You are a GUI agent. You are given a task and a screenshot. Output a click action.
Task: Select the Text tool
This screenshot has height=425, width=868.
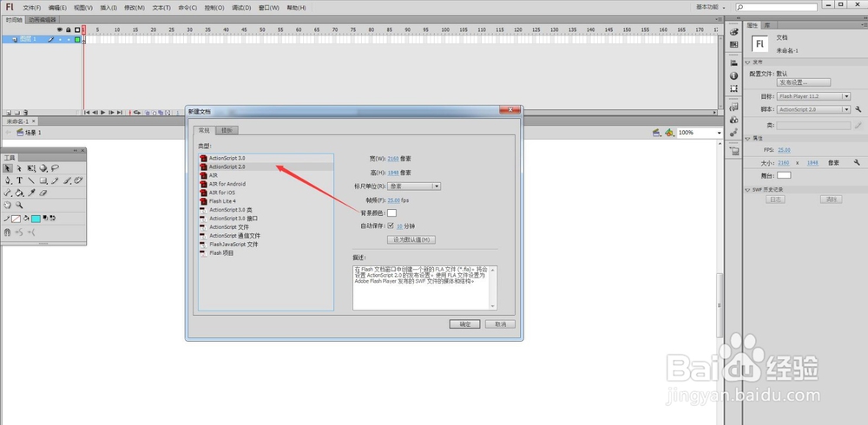19,180
